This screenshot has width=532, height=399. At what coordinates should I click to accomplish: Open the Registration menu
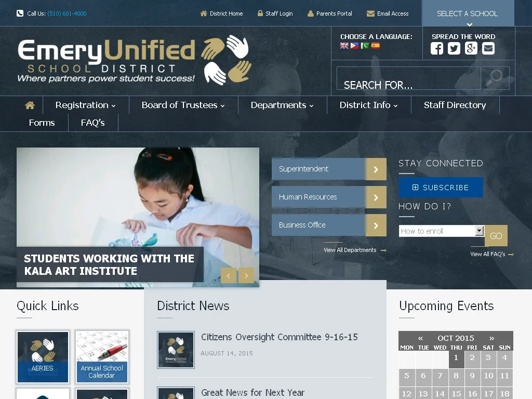[86, 105]
